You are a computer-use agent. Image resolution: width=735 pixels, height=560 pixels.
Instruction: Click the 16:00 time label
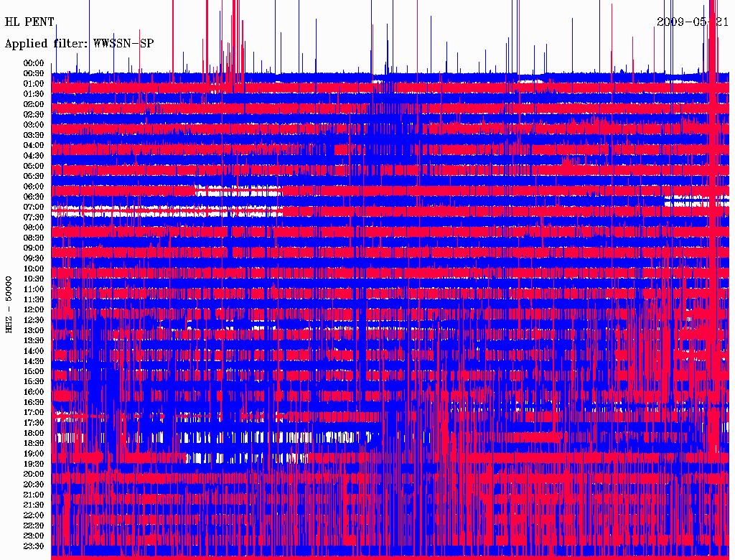(34, 392)
